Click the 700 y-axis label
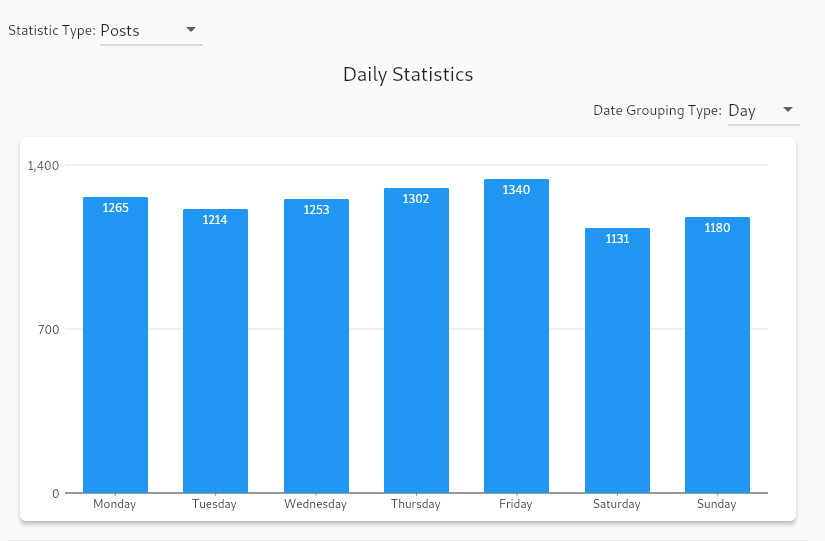The width and height of the screenshot is (825, 541). (49, 329)
